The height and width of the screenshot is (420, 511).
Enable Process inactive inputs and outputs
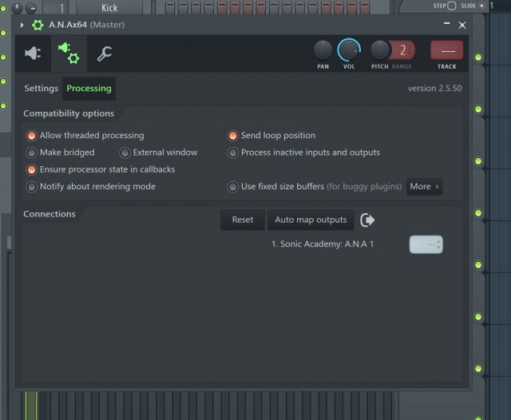(x=303, y=153)
